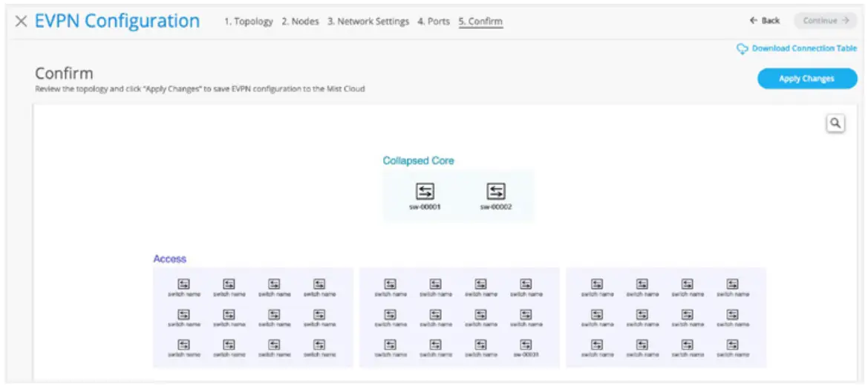Viewport: 868px width, 390px height.
Task: Click the sw-00031 name label
Action: [x=526, y=354]
